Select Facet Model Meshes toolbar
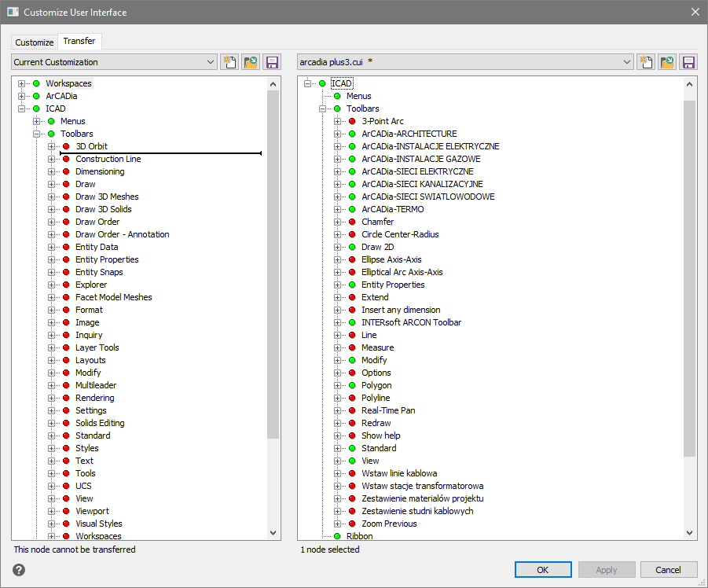Viewport: 708px width, 588px height. click(114, 298)
